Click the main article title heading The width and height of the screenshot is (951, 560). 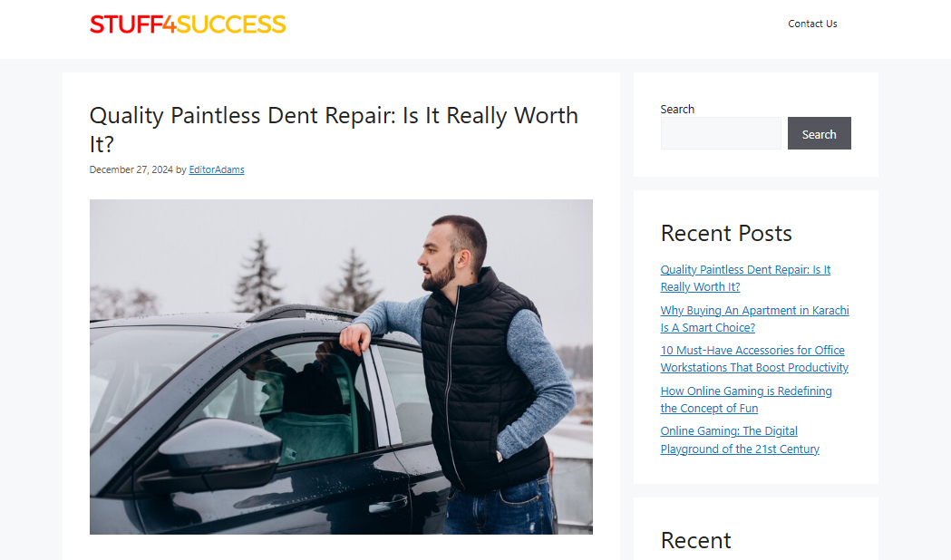tap(334, 129)
